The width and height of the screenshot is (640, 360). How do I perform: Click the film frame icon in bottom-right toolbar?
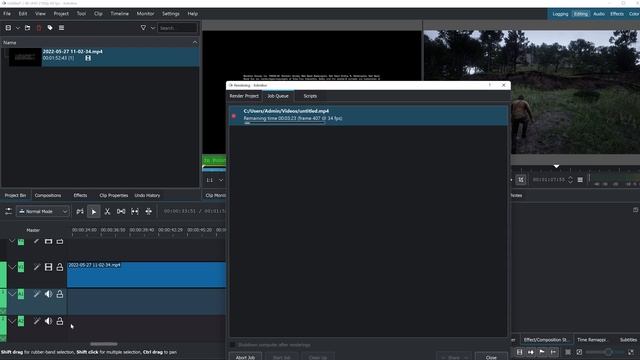519,352
